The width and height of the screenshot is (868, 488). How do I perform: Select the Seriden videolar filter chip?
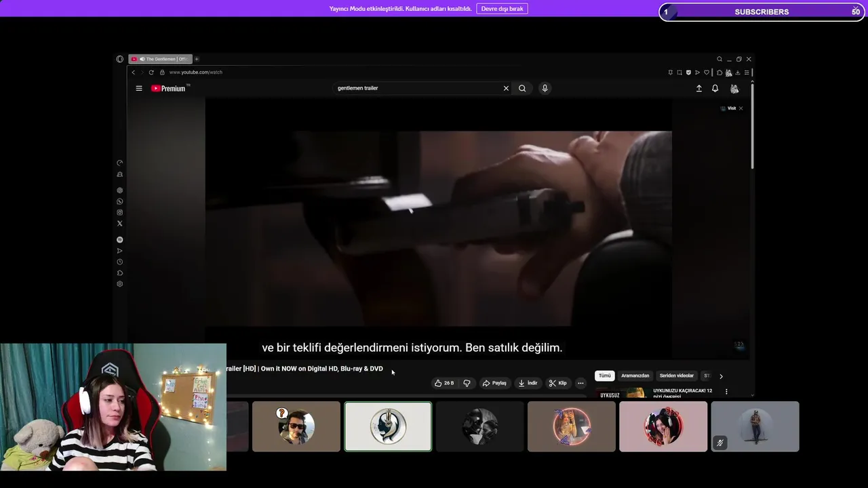677,375
